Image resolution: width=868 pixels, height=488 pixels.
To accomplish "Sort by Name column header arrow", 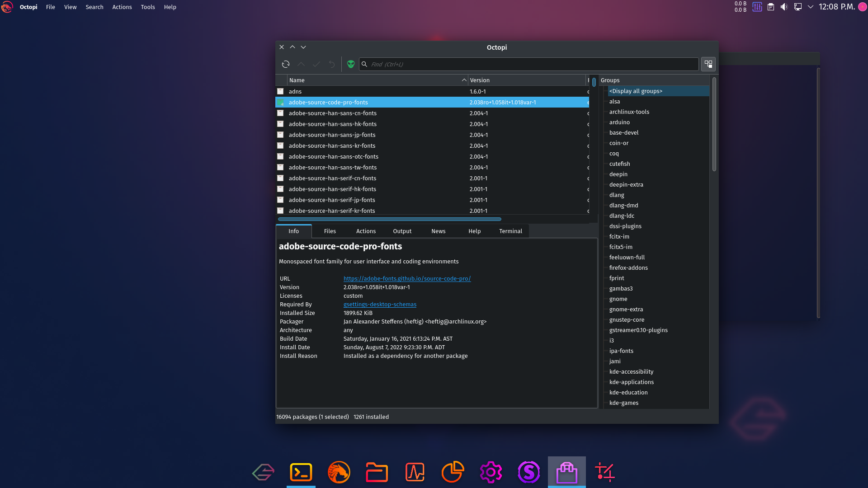I will coord(464,80).
